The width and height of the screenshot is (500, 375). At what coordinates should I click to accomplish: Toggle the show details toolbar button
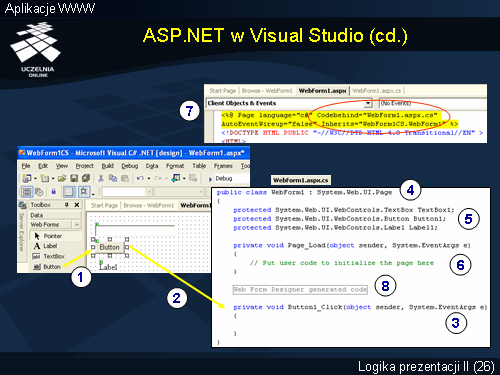[x=39, y=192]
